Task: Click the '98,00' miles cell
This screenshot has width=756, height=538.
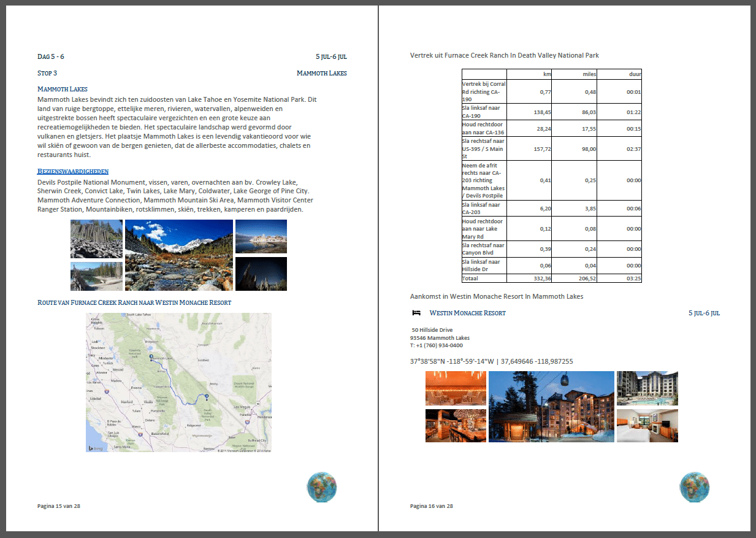Action: 574,148
